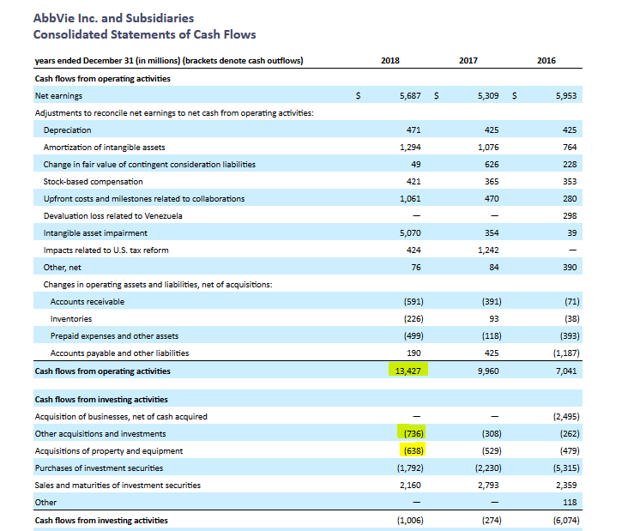Viewport: 640px width, 531px height.
Task: Select accounts receivable 2018 value (591)
Action: click(x=413, y=301)
